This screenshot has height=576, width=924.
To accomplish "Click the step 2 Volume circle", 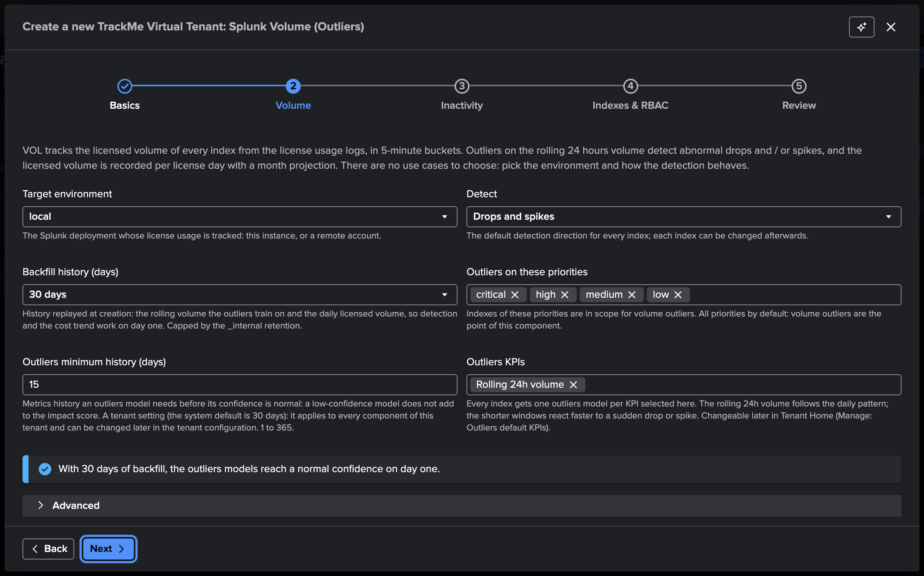I will tap(293, 86).
